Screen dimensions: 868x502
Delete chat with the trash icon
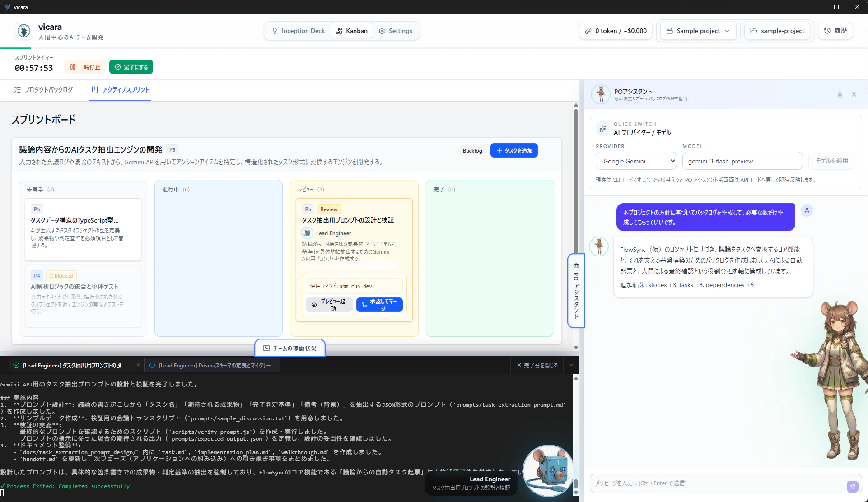[x=840, y=94]
